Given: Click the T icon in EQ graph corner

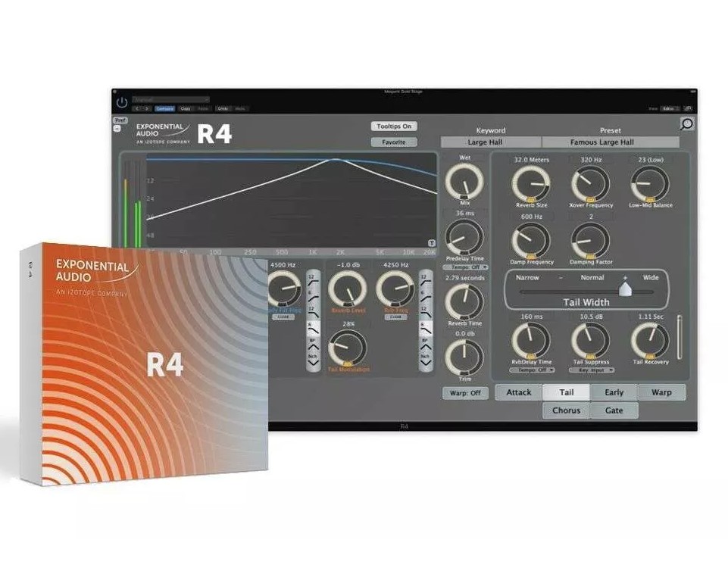Looking at the screenshot, I should pos(431,243).
